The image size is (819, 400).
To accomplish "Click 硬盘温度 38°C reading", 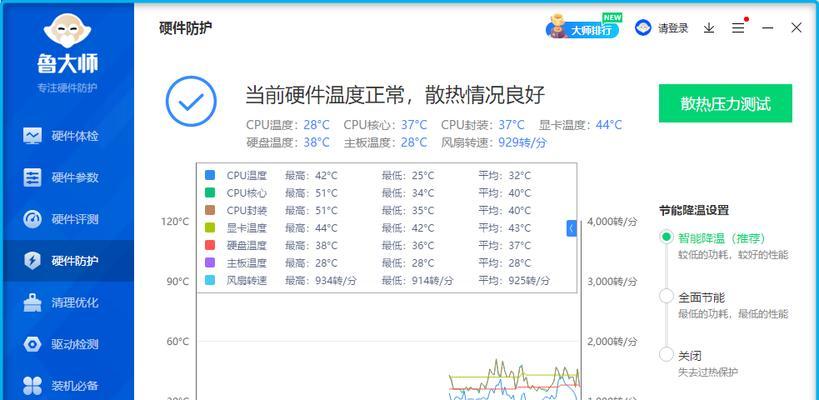I will pyautogui.click(x=288, y=142).
